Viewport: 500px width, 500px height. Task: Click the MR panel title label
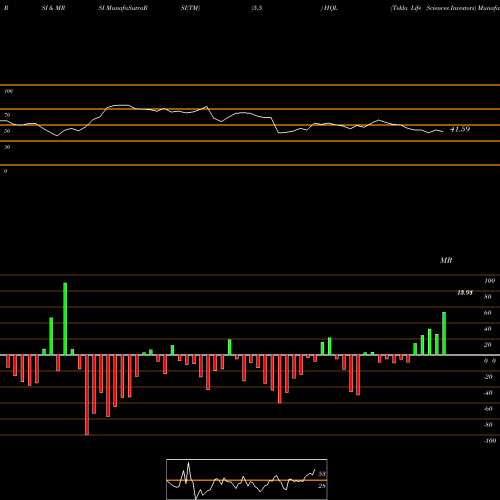[x=446, y=260]
